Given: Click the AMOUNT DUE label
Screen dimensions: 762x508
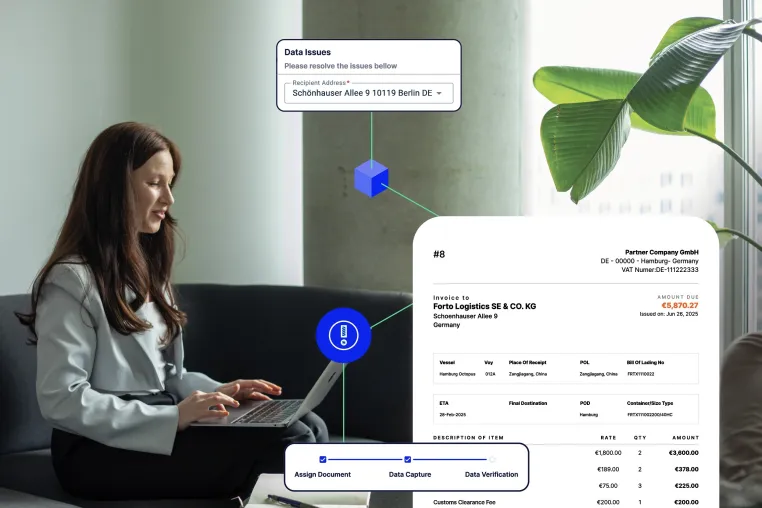Looking at the screenshot, I should coord(677,297).
